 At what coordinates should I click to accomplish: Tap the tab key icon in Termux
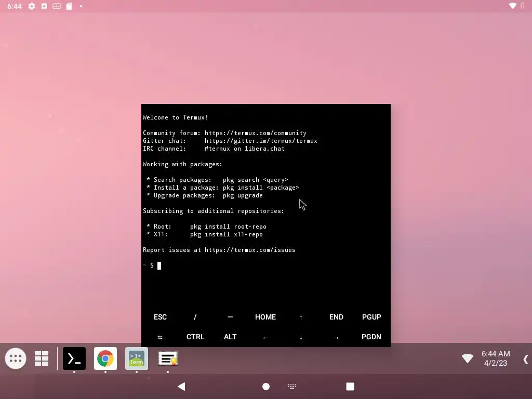point(160,337)
